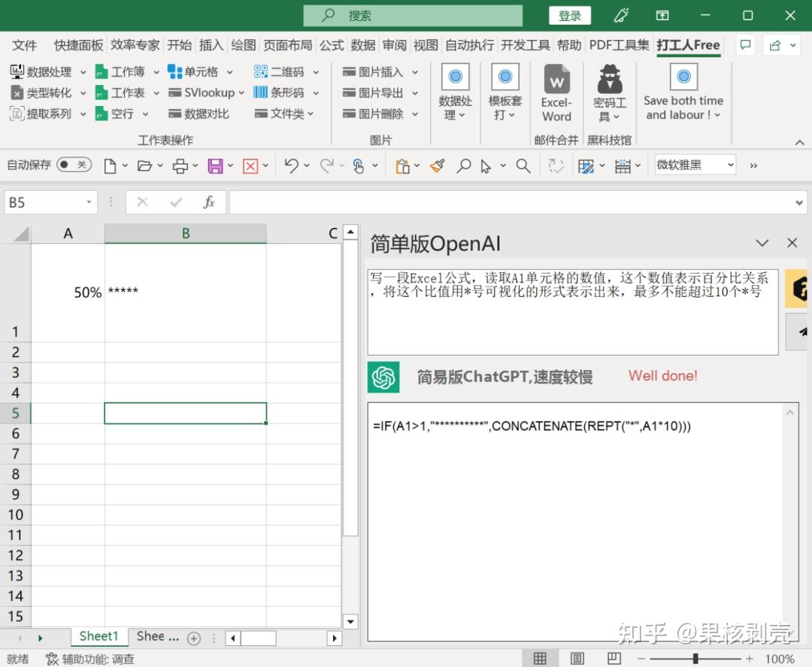Expand quick access toolbar overflow
Screen dimensions: 812x667
click(x=753, y=165)
